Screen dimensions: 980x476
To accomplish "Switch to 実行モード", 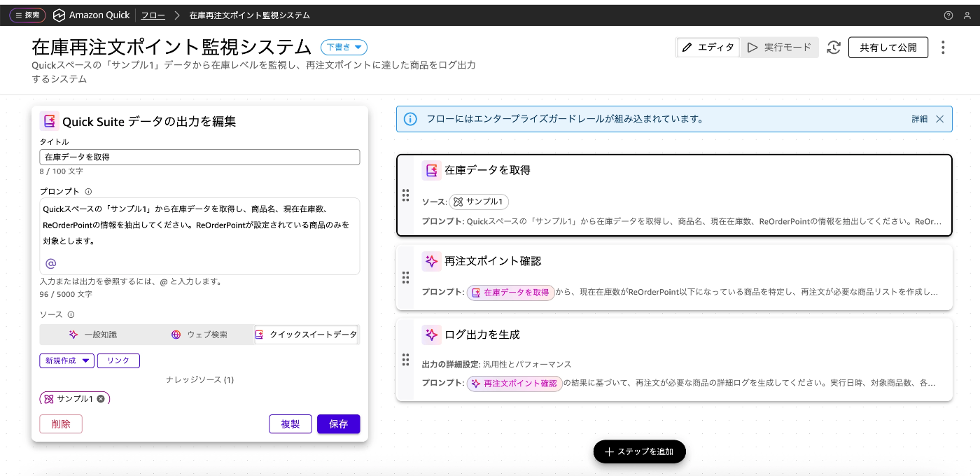I will 779,48.
